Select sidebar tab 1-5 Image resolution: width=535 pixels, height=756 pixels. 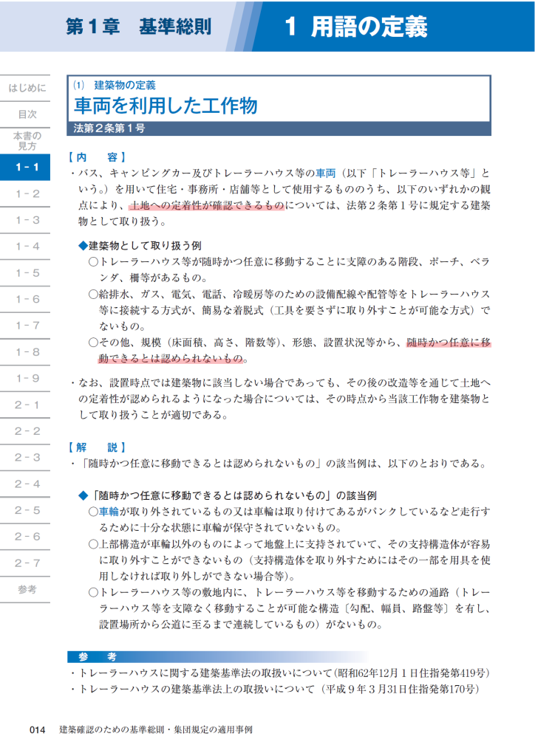pyautogui.click(x=26, y=273)
